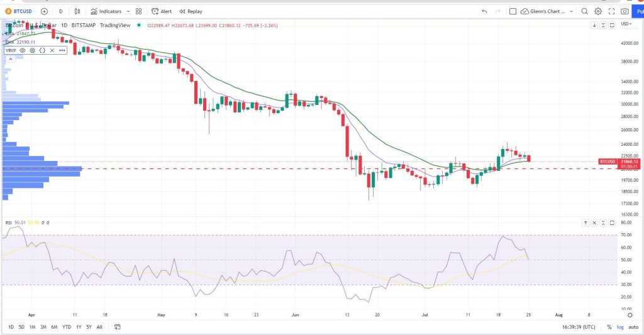Click the compare or add symbol plus icon
644x335 pixels.
point(44,11)
